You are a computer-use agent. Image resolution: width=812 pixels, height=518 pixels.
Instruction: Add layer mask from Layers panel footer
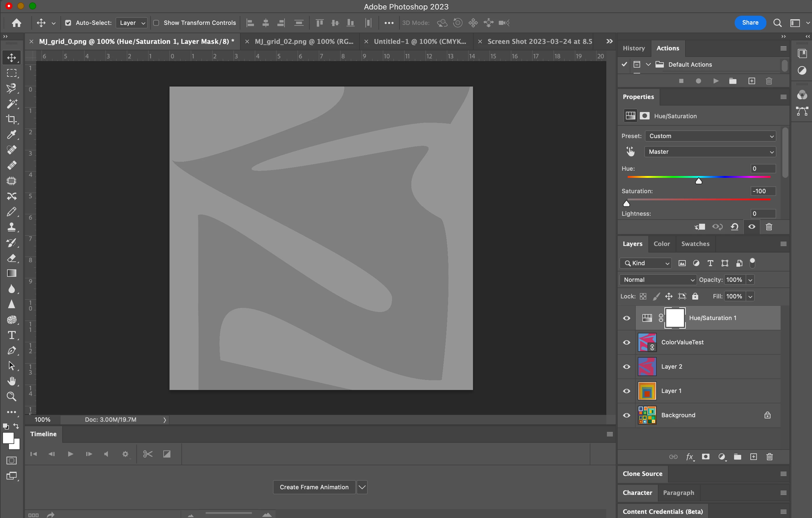(x=705, y=457)
